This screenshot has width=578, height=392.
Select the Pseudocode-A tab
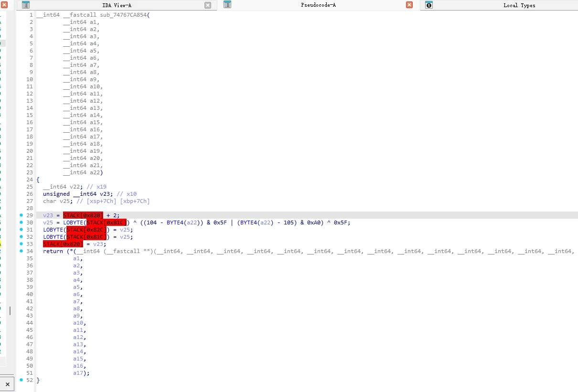tap(318, 5)
